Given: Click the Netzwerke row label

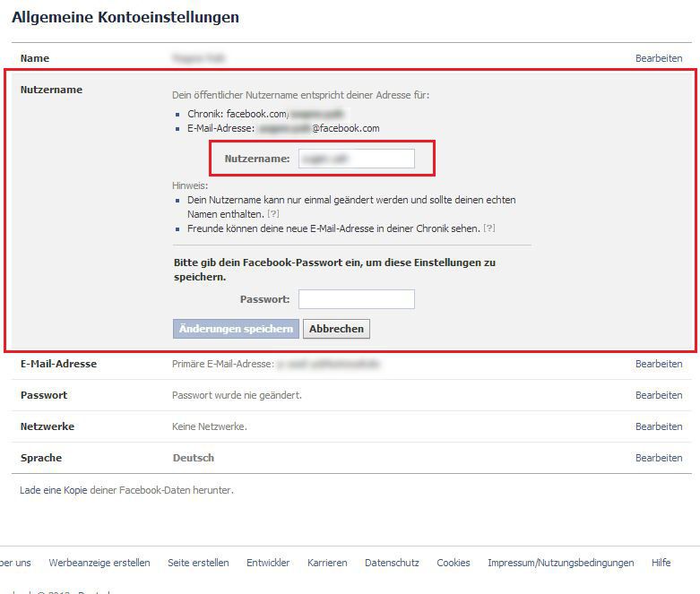Looking at the screenshot, I should tap(48, 426).
